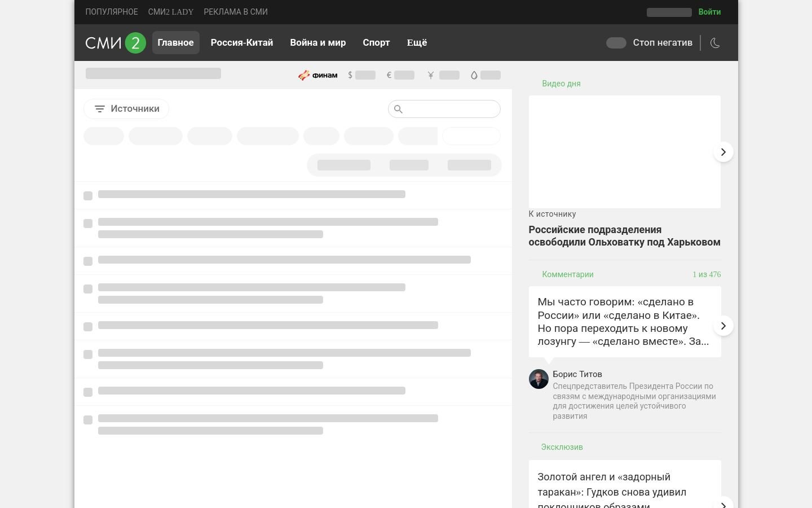Viewport: 812px width, 508px height.
Task: Open the Источники filter dropdown
Action: click(x=126, y=109)
